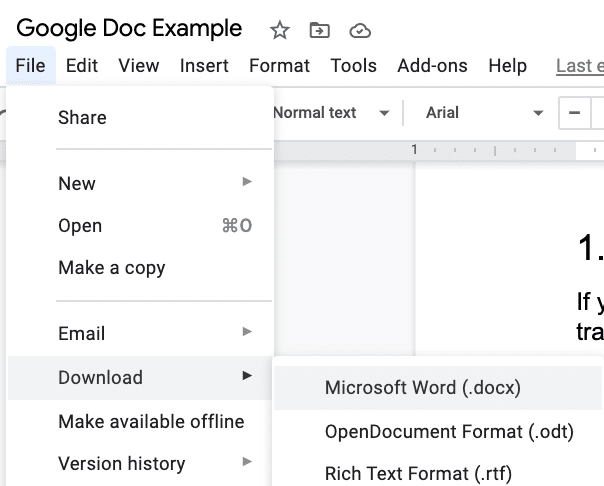
Task: Select Make a copy
Action: tap(140, 267)
